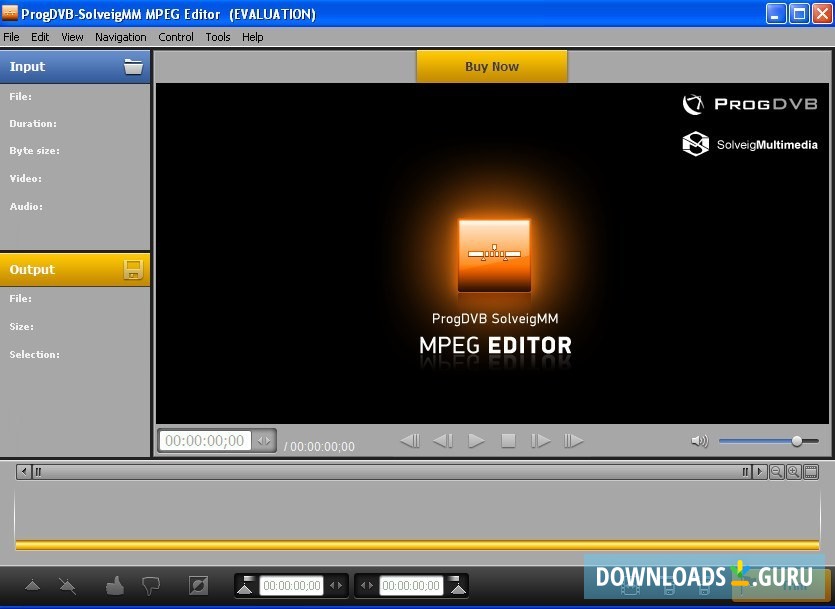Screen dimensions: 835x609
Task: Click the orange MPEG Editor splash icon
Action: (495, 256)
